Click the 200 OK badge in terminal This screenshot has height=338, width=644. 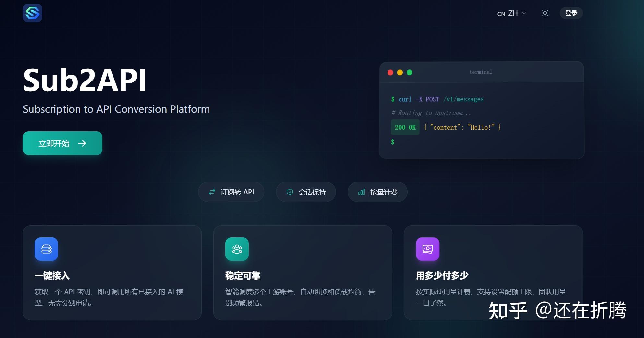[x=405, y=127]
